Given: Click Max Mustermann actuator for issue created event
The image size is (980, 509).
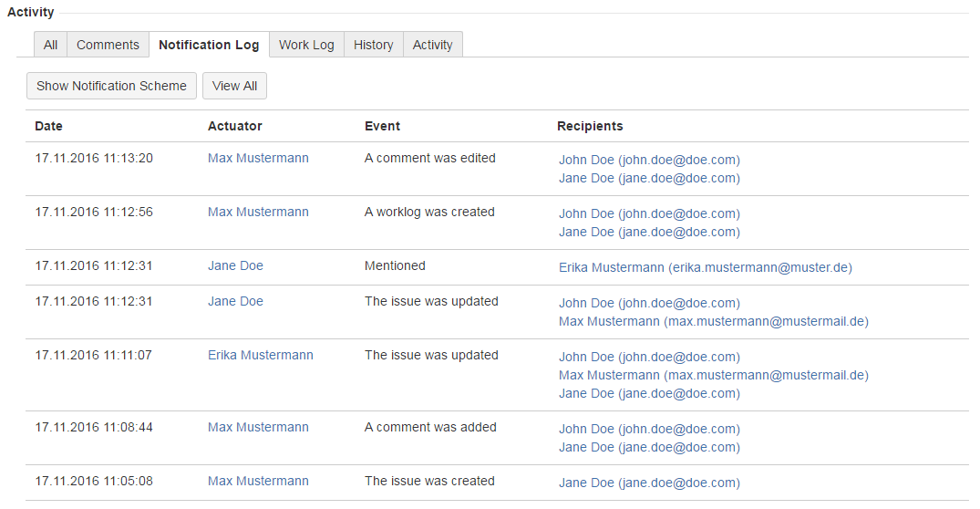Looking at the screenshot, I should pyautogui.click(x=258, y=481).
